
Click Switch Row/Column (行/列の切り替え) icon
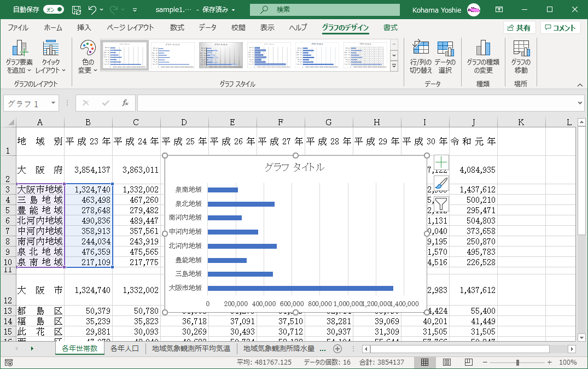(x=421, y=49)
